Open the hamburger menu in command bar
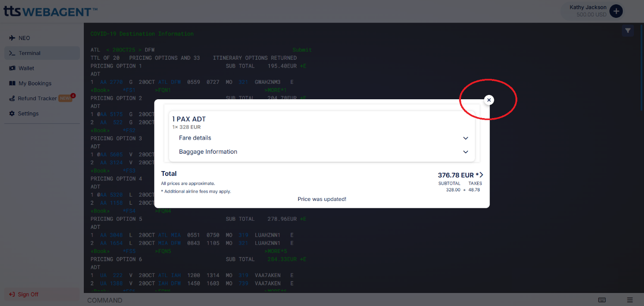Image resolution: width=644 pixels, height=306 pixels. click(x=630, y=300)
